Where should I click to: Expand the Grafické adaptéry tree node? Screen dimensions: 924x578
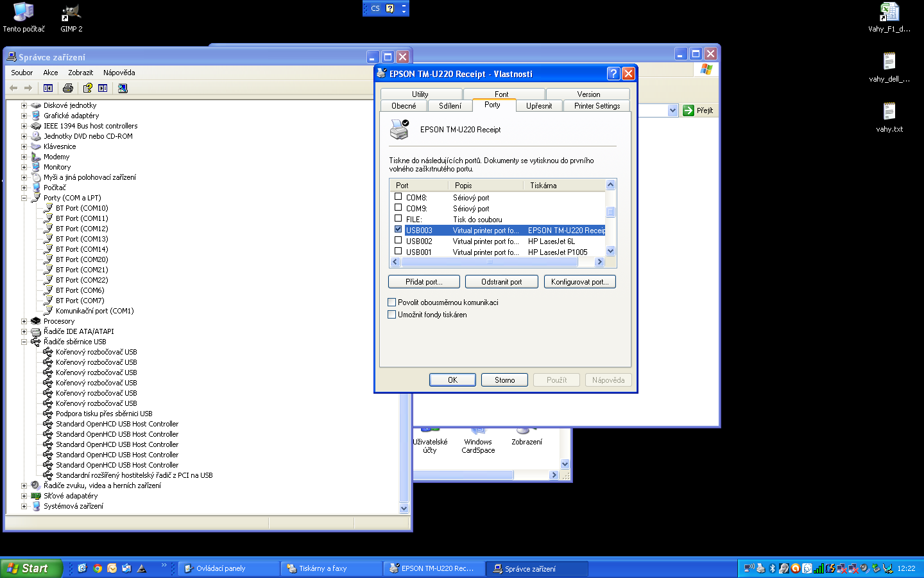[x=24, y=116]
